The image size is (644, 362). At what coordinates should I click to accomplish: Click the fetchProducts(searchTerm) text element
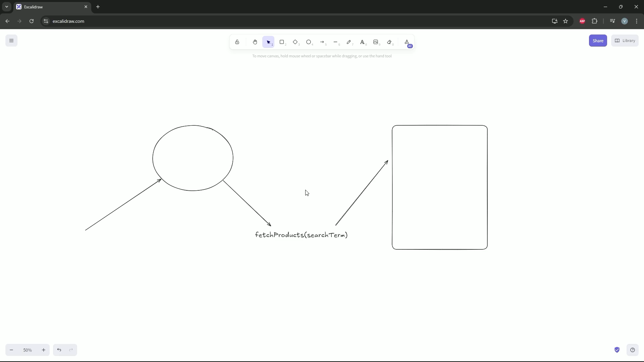[x=301, y=235]
